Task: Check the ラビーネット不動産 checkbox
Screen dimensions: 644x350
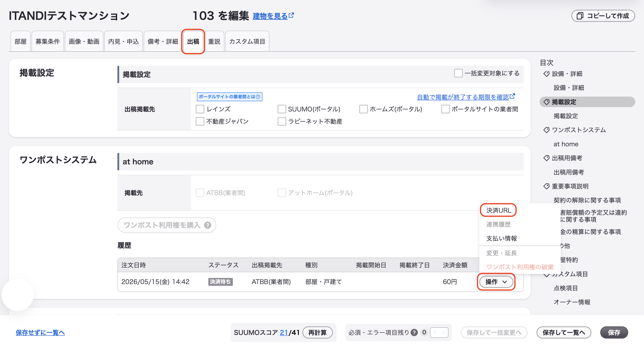Action: (281, 121)
